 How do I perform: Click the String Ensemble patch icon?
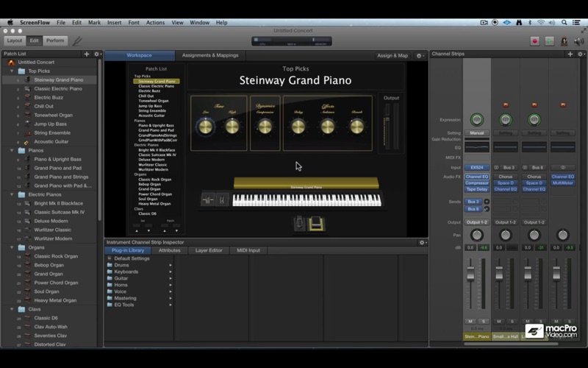point(27,133)
